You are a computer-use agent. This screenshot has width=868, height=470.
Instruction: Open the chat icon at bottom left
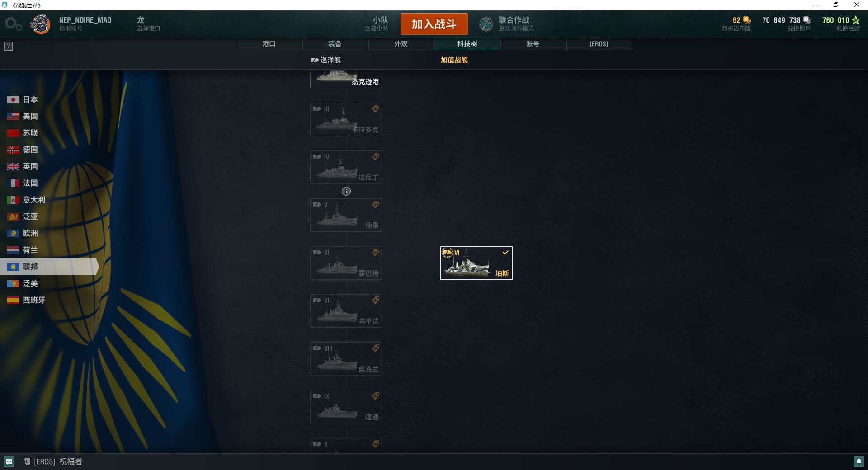click(x=9, y=461)
